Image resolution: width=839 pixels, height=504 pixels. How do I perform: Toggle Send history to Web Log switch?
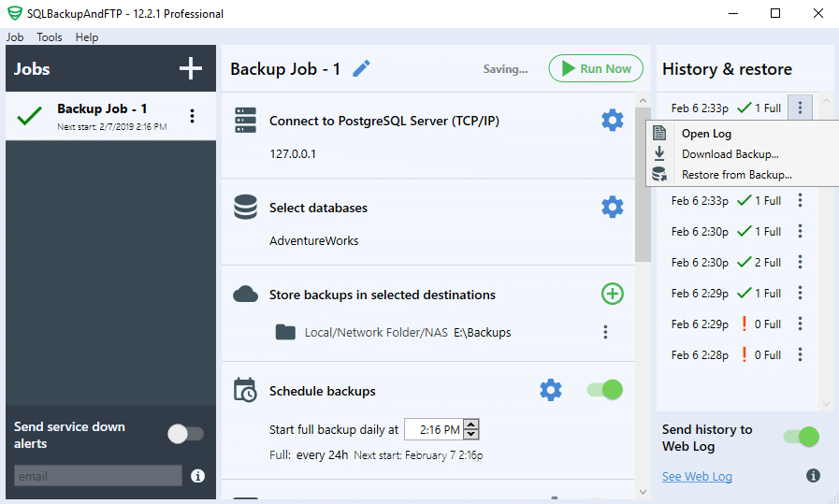pos(802,437)
